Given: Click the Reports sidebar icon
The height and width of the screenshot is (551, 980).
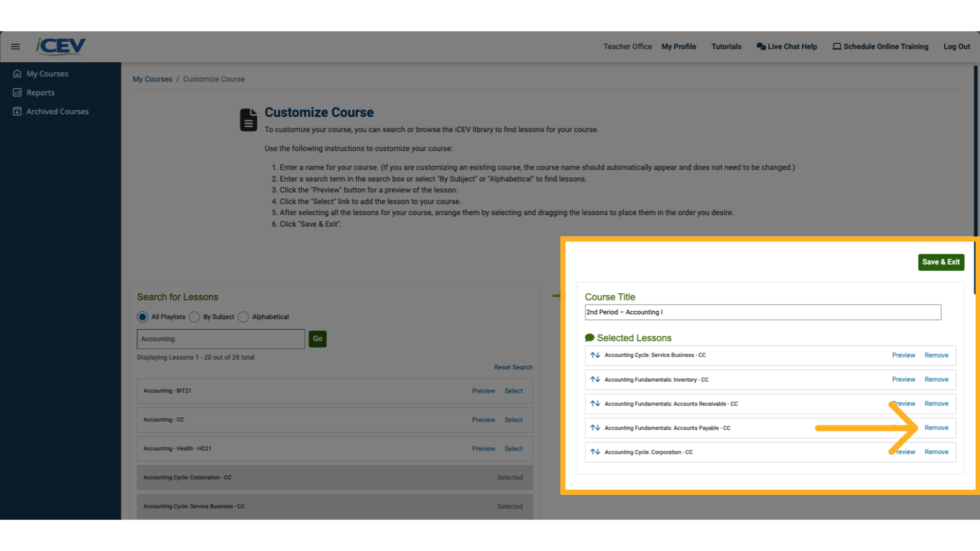Looking at the screenshot, I should [17, 92].
